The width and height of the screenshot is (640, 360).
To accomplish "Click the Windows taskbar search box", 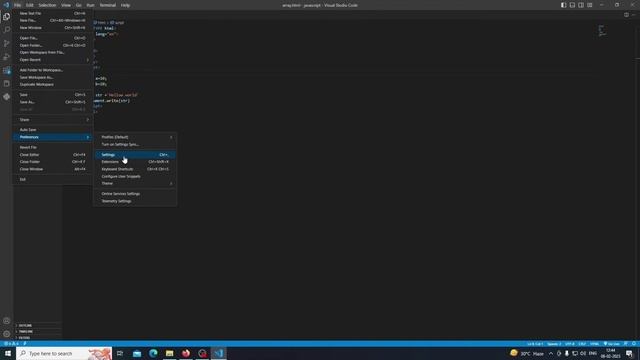I will (x=64, y=353).
